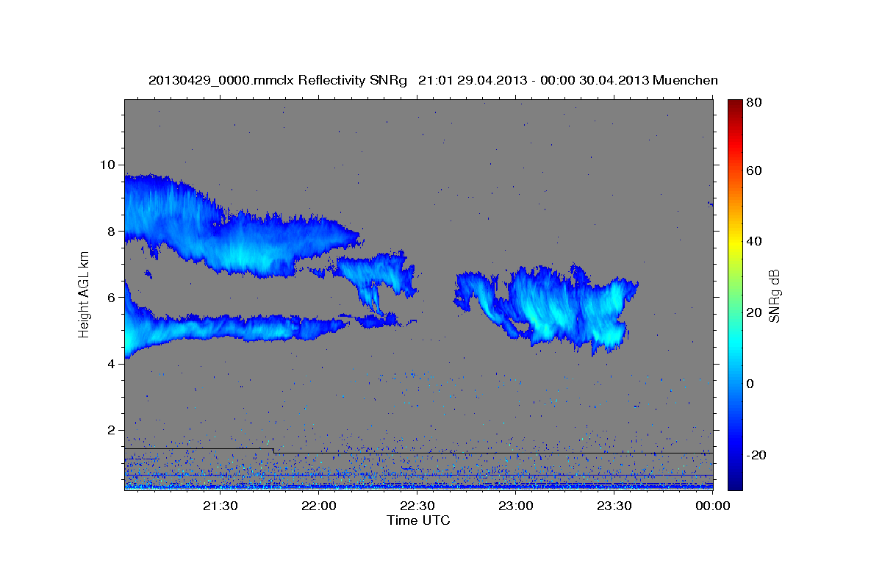Click the 00:00 time tick label
882x588 pixels.
point(712,506)
